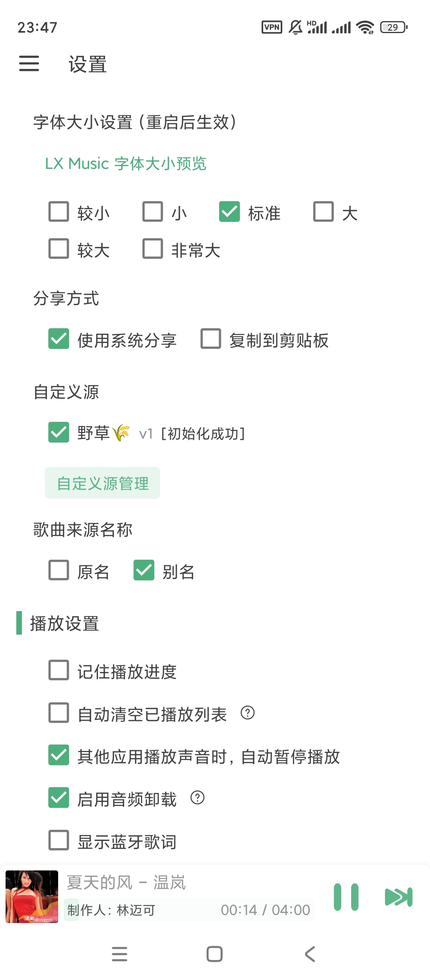Enable 复制到剪贴板 share method

pyautogui.click(x=211, y=339)
